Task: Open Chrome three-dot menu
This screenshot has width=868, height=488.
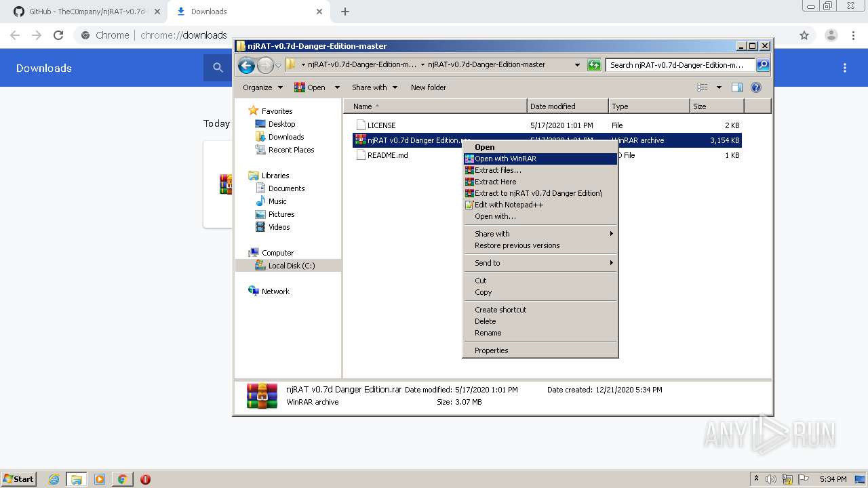Action: pyautogui.click(x=854, y=35)
